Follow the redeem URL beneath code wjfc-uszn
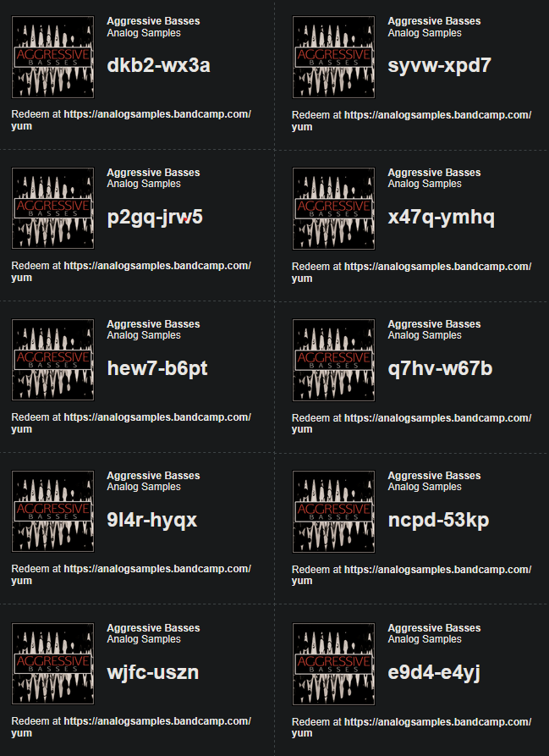The height and width of the screenshot is (756, 549). click(156, 721)
